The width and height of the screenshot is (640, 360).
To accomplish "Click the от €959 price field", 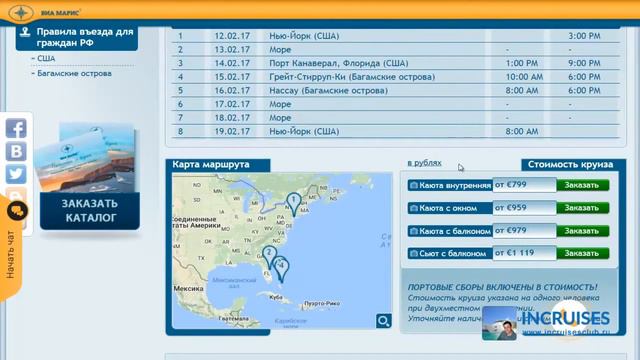I will click(x=524, y=208).
